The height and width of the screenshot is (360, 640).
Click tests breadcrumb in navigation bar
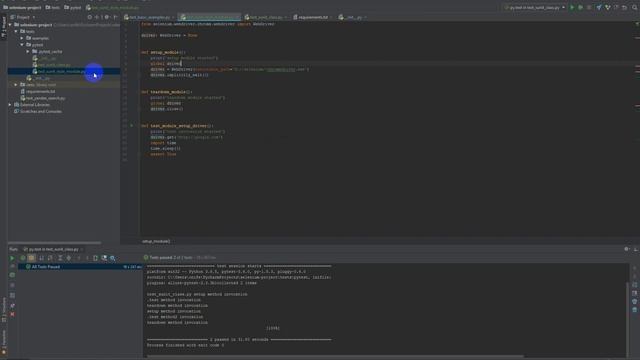click(52, 7)
